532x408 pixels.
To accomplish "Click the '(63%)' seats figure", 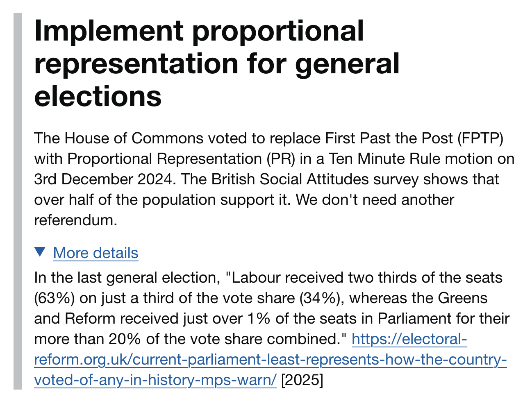I will tap(54, 298).
